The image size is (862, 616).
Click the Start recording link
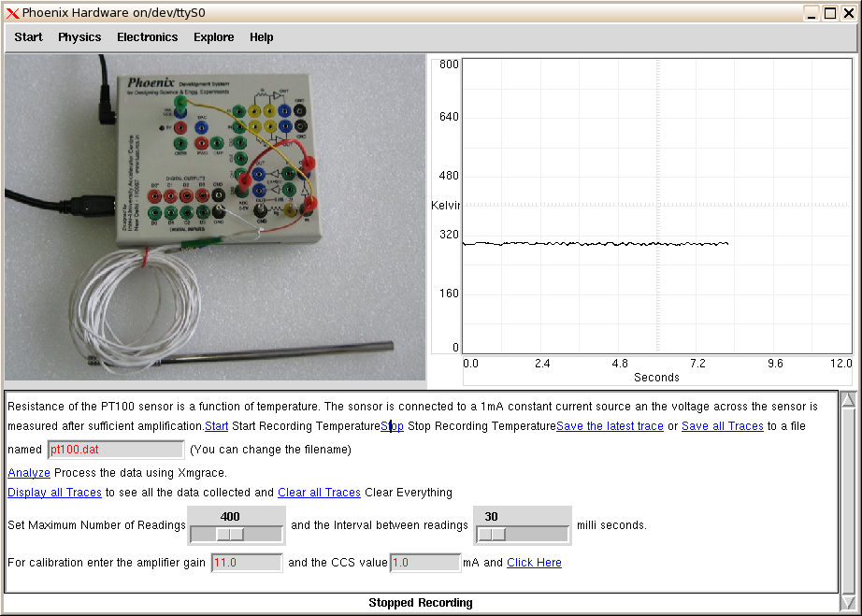[x=217, y=426]
